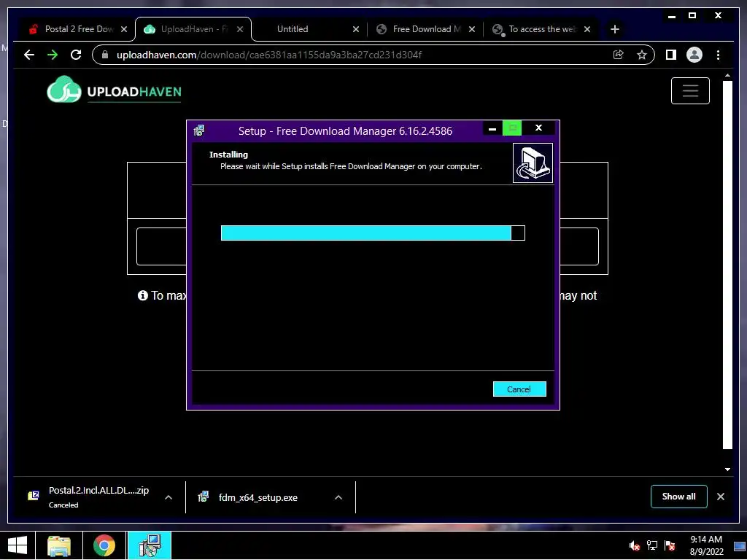747x560 pixels.
Task: Click the setup installer taskbar icon
Action: coord(150,545)
